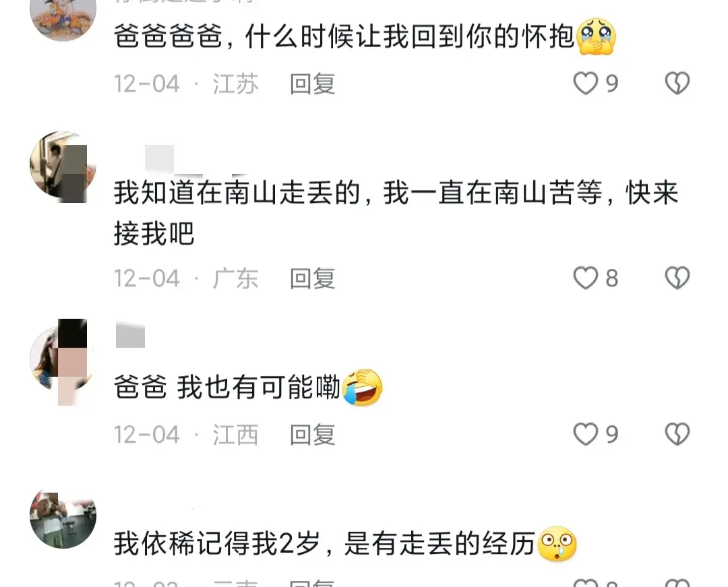The height and width of the screenshot is (587, 728).
Task: Reply to the Jiangsu comment via 回复
Action: pos(313,84)
